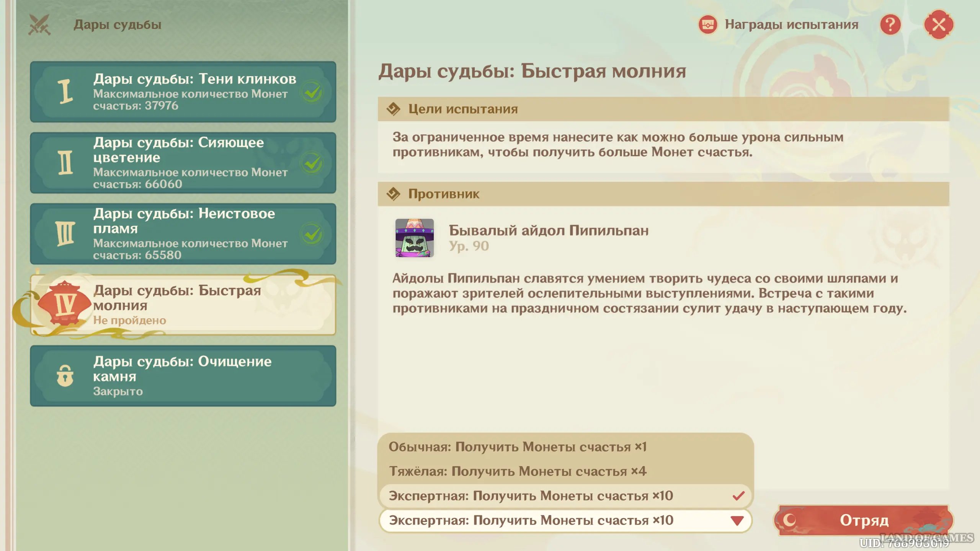Click the crossed swords event icon
Viewport: 980px width, 551px height.
coord(39,25)
